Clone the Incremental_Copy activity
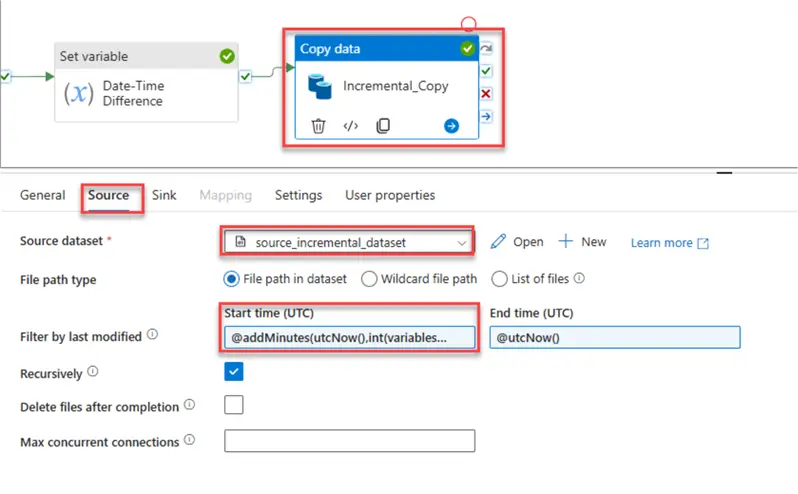798x494 pixels. [382, 126]
